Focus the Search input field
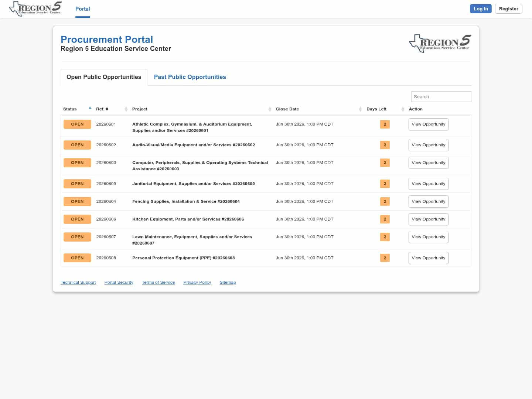Viewport: 532px width, 399px height. [441, 96]
